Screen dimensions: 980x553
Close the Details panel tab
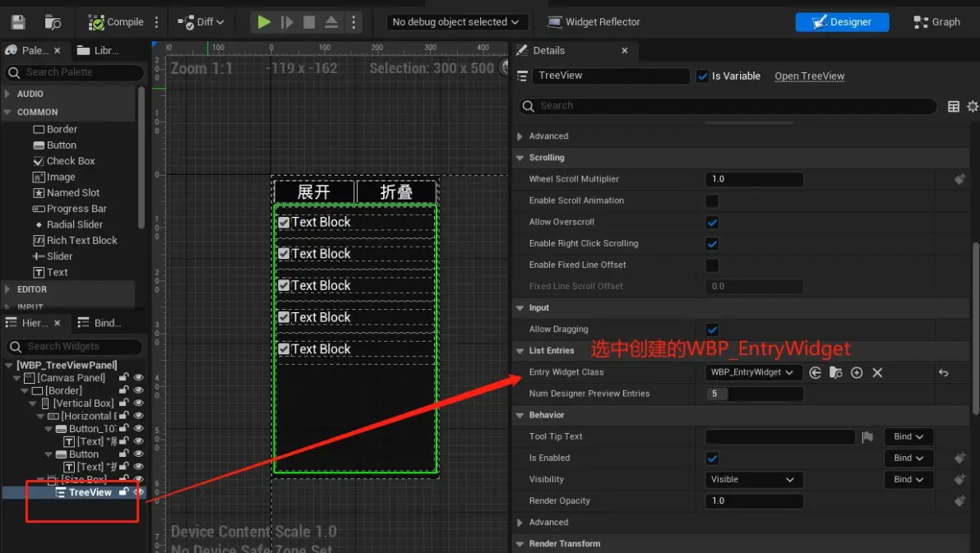point(624,51)
